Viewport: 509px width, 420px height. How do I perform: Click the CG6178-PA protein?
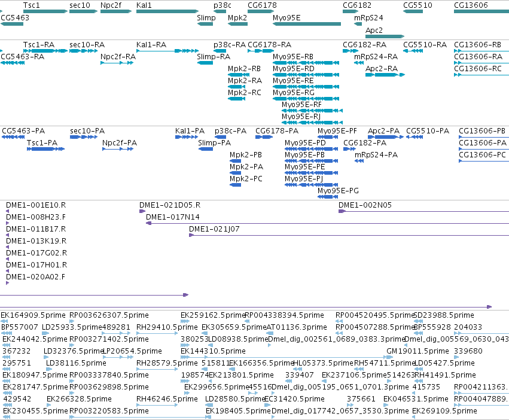(264, 137)
